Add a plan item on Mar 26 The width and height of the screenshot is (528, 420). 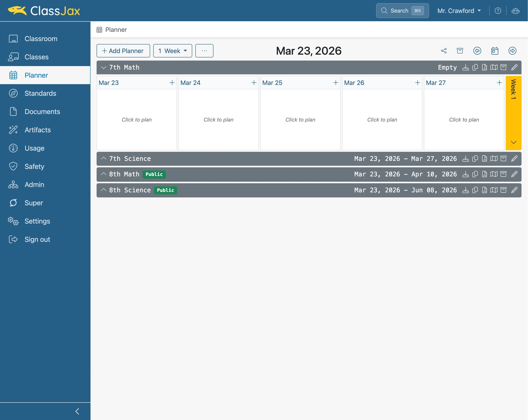pyautogui.click(x=417, y=83)
